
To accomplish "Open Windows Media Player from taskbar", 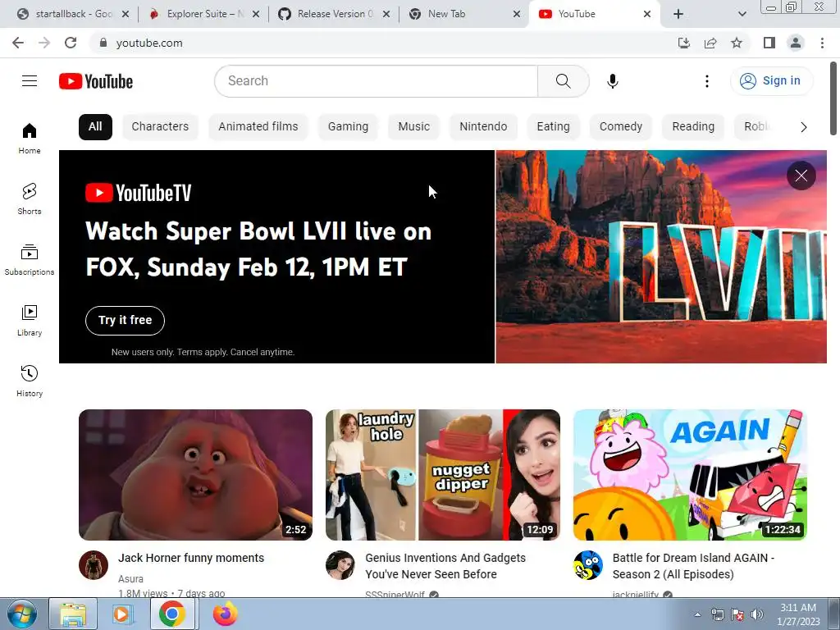I will (121, 614).
